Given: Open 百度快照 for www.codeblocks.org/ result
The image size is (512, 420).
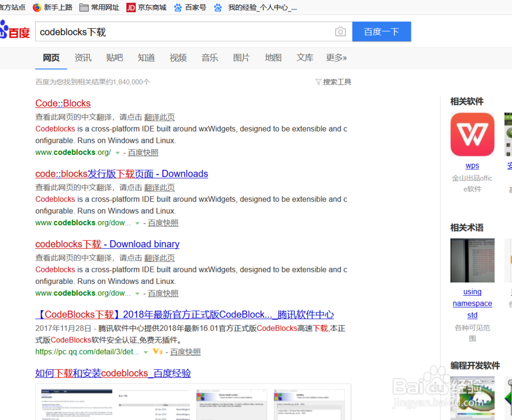Looking at the screenshot, I should [143, 152].
